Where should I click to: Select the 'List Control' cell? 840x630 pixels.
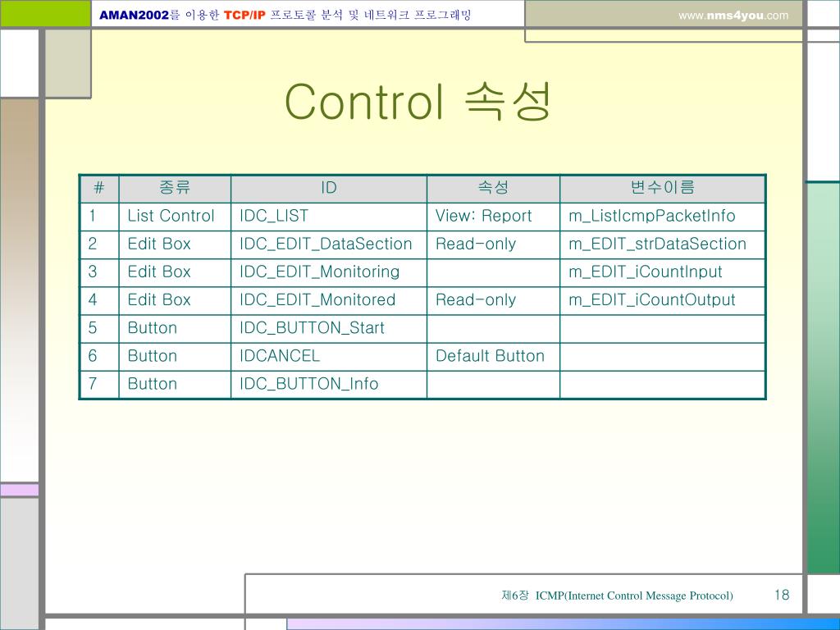point(175,216)
